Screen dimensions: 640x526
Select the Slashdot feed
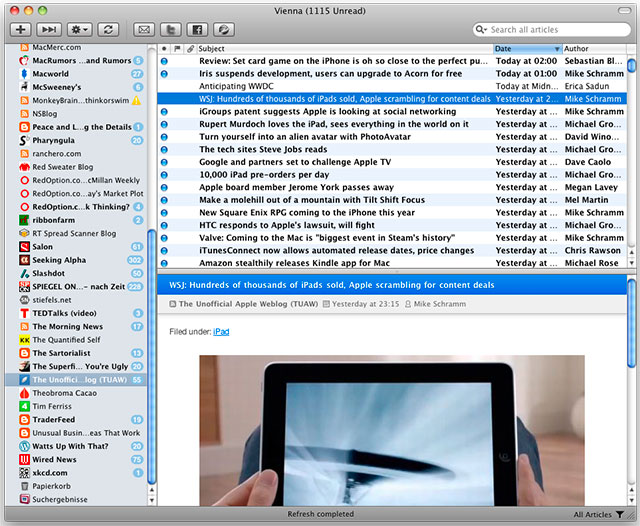[x=76, y=273]
